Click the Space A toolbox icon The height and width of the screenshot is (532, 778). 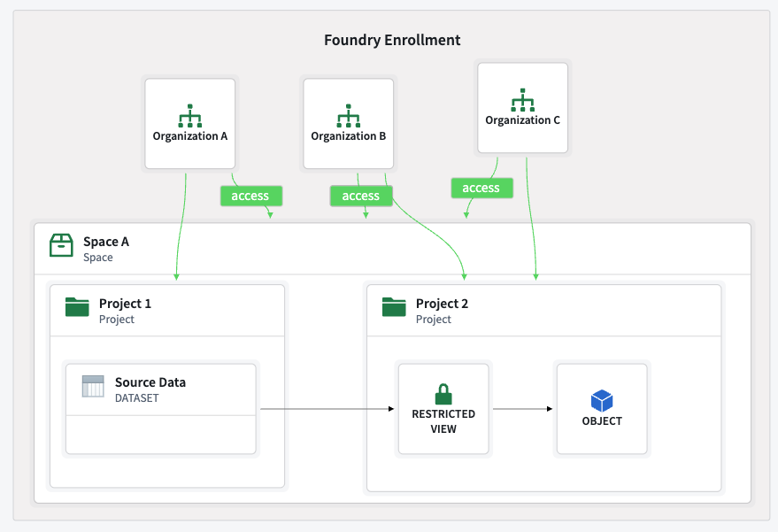[61, 245]
